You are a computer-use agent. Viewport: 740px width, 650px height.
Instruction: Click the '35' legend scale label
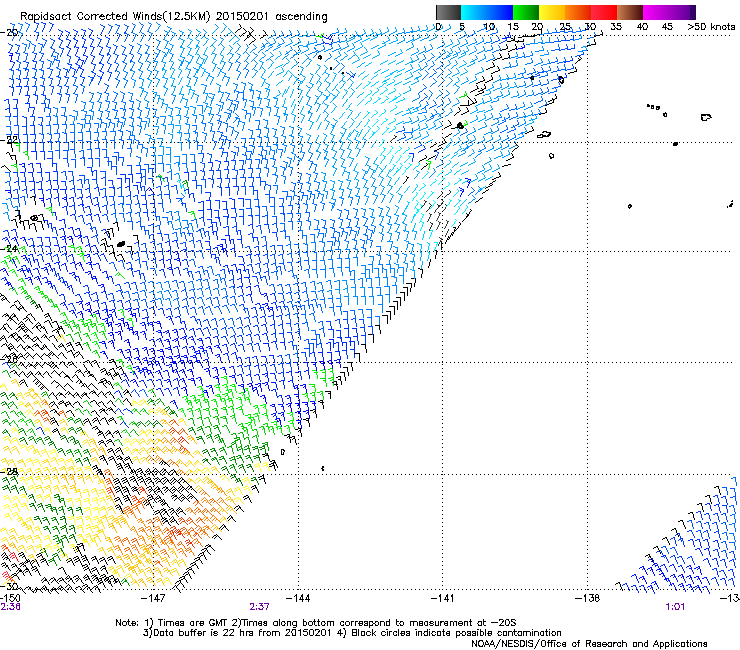616,26
